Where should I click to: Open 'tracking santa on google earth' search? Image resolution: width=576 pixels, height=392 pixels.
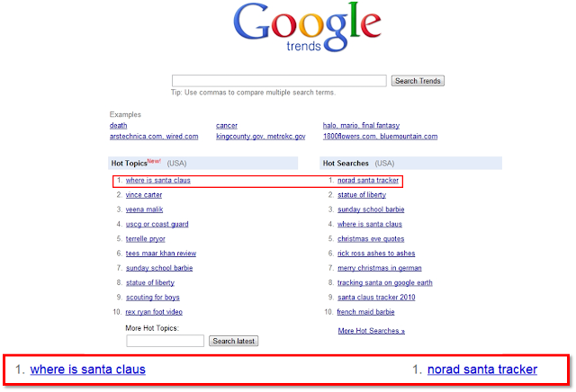coord(385,283)
